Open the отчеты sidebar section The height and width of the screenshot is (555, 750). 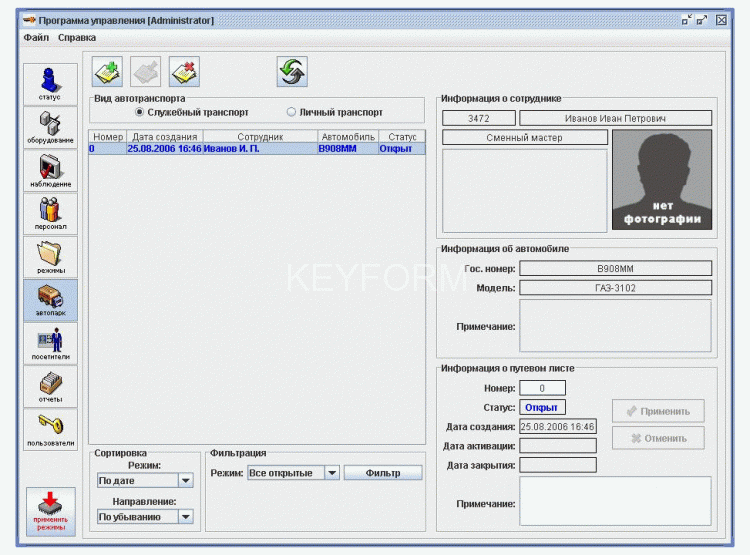pyautogui.click(x=50, y=386)
